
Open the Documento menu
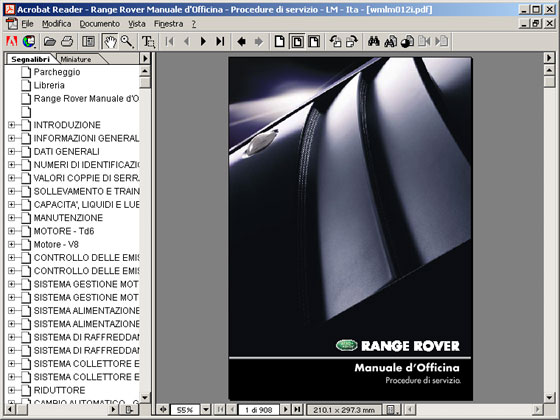[x=99, y=24]
